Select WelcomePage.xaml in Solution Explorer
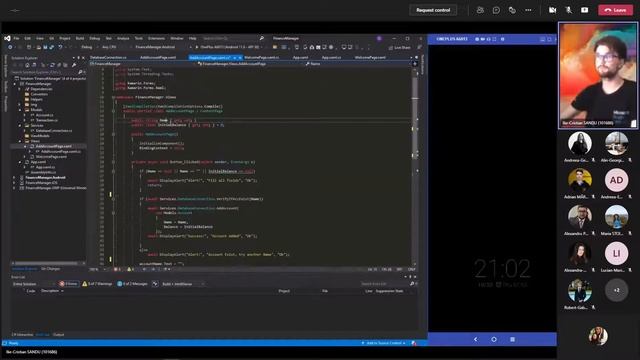 click(x=51, y=157)
